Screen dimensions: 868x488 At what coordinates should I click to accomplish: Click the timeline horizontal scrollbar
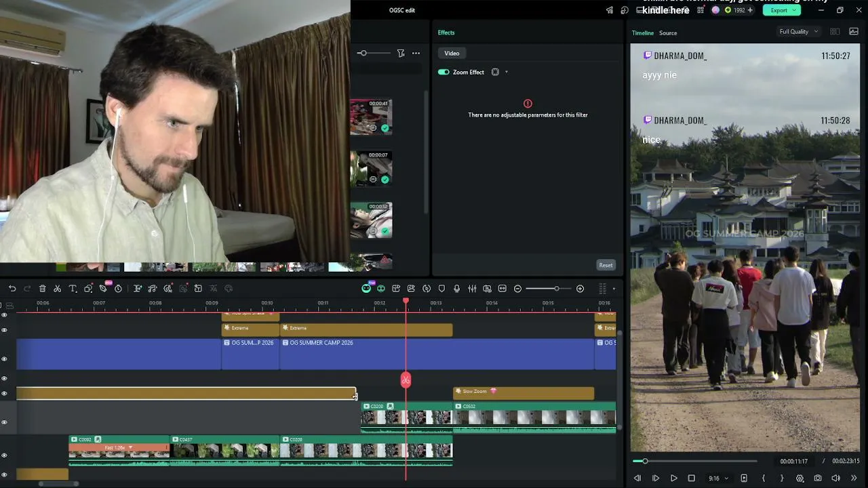pyautogui.click(x=58, y=483)
